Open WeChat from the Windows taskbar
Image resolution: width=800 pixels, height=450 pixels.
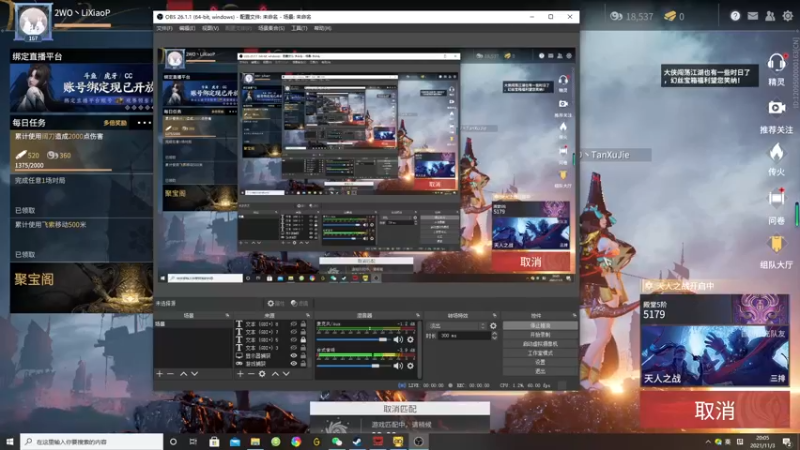tap(337, 442)
